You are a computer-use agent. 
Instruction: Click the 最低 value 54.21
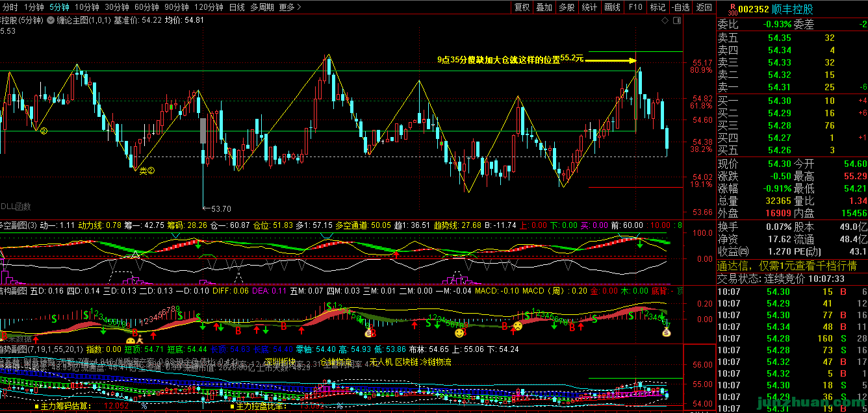coord(854,189)
